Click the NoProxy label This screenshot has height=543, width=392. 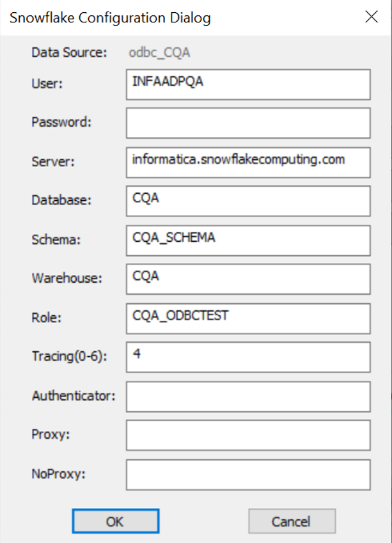click(59, 475)
